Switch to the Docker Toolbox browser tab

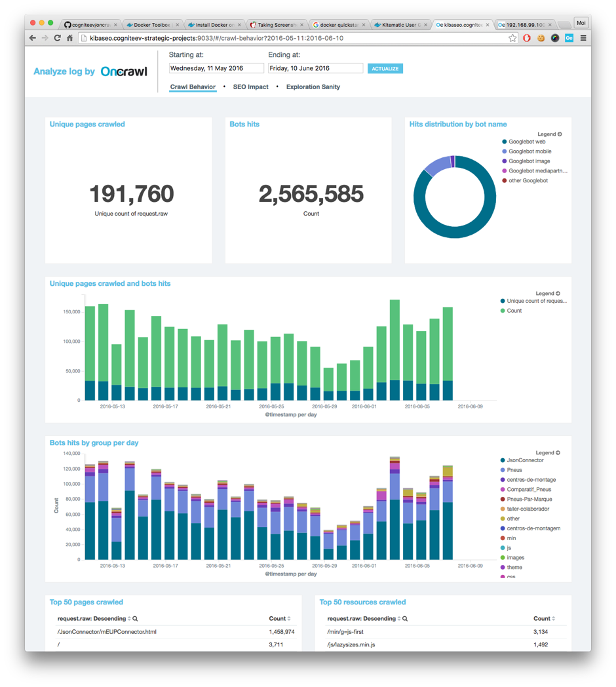tap(151, 25)
